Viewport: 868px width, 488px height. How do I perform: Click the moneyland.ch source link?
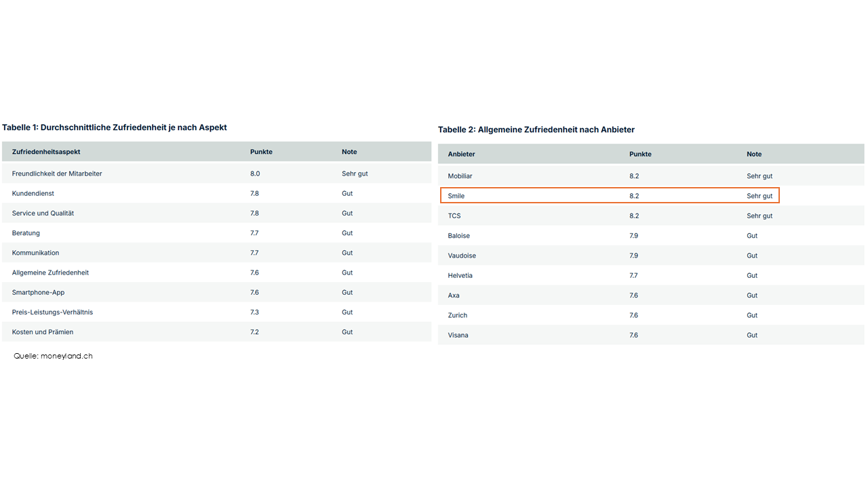66,356
